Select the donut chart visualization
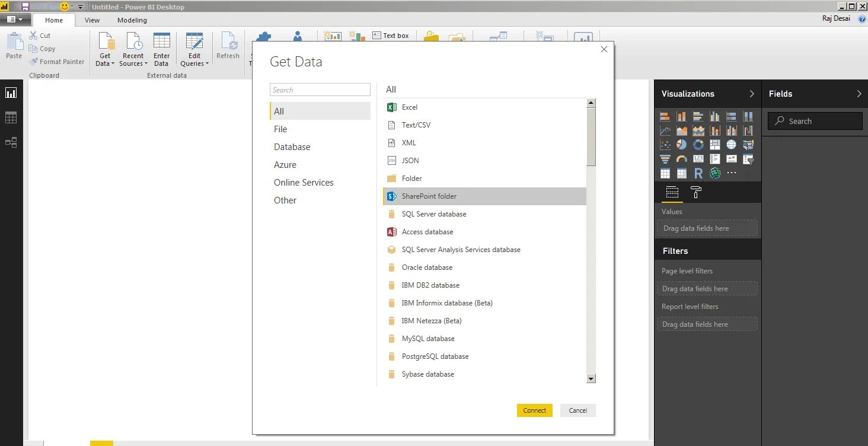868x446 pixels. pyautogui.click(x=698, y=145)
